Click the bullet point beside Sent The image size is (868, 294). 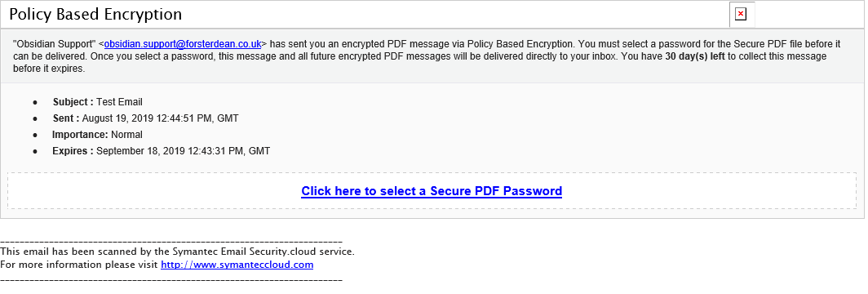coord(35,118)
